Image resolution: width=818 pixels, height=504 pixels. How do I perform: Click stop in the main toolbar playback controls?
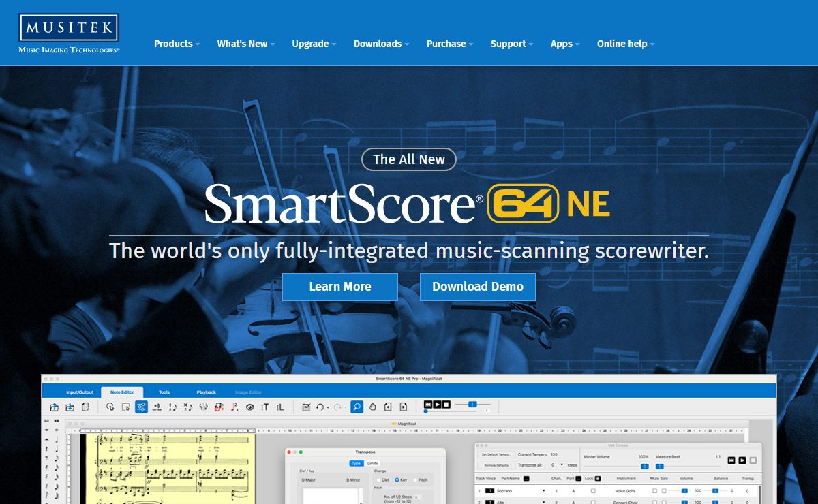tap(446, 405)
